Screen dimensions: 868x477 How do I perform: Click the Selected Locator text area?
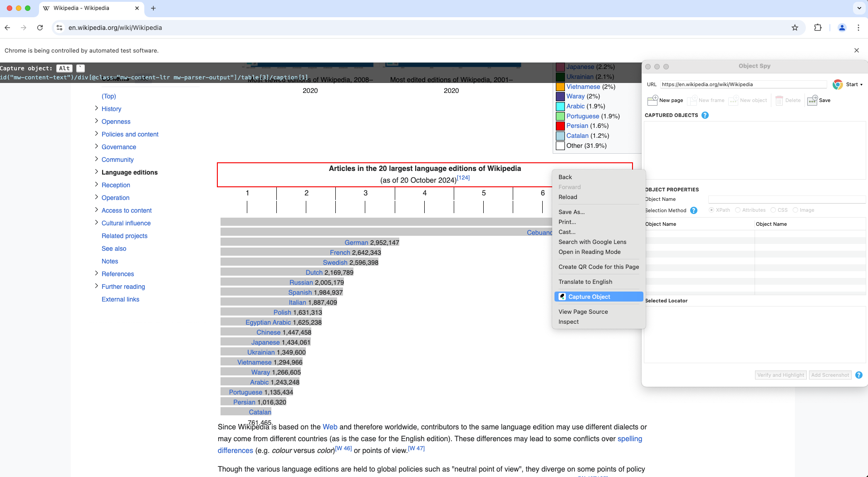[755, 335]
